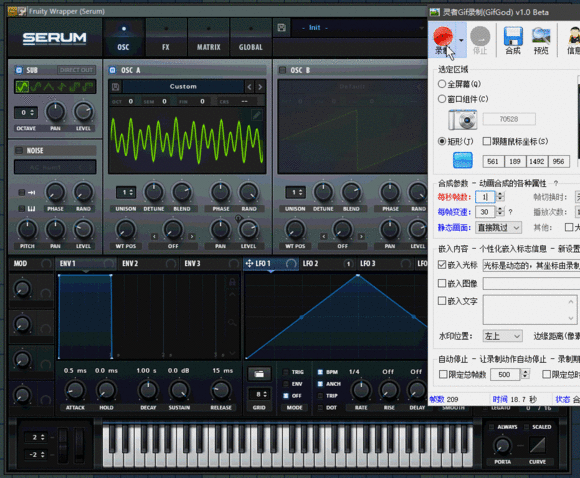Click the Serum logo
Screen dimensions: 580x478
[x=55, y=38]
